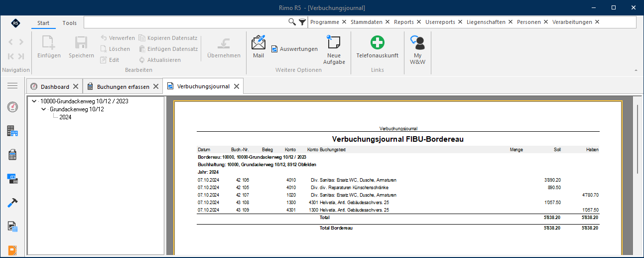Switch to Buchungen erfassen tab
The width and height of the screenshot is (644, 258).
coord(123,87)
